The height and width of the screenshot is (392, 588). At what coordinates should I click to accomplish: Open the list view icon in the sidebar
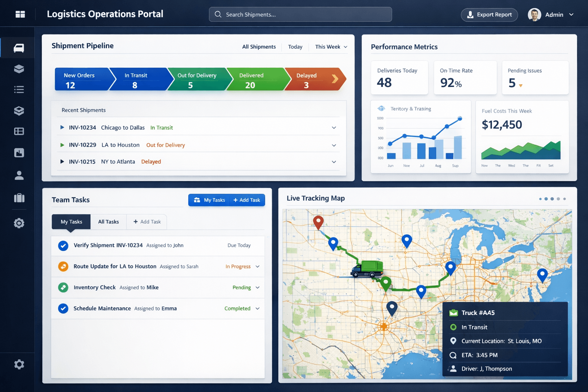click(x=19, y=89)
